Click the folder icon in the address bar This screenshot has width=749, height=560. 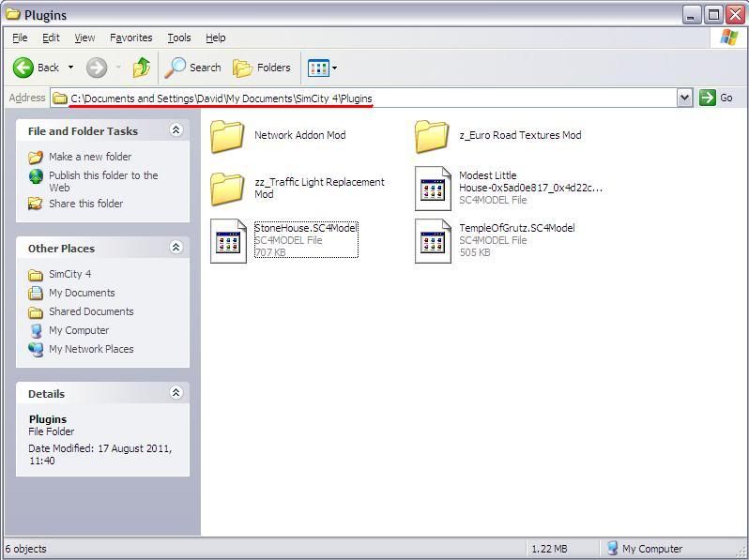(x=60, y=98)
